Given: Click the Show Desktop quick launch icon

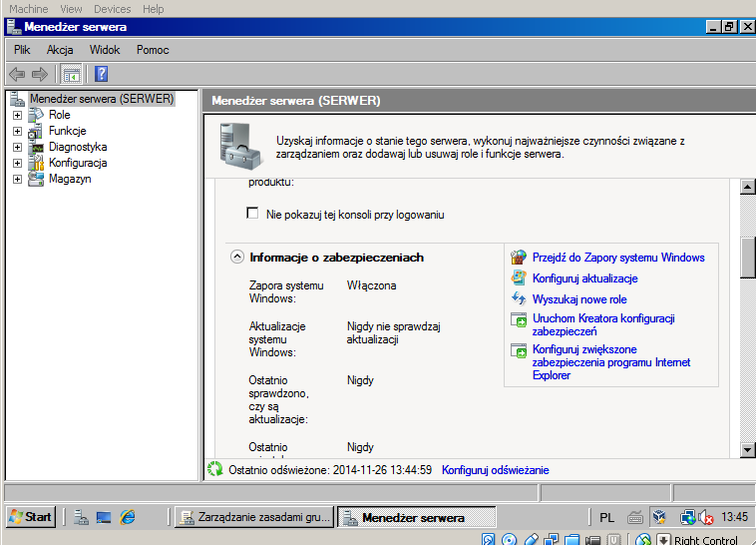Looking at the screenshot, I should click(x=104, y=517).
